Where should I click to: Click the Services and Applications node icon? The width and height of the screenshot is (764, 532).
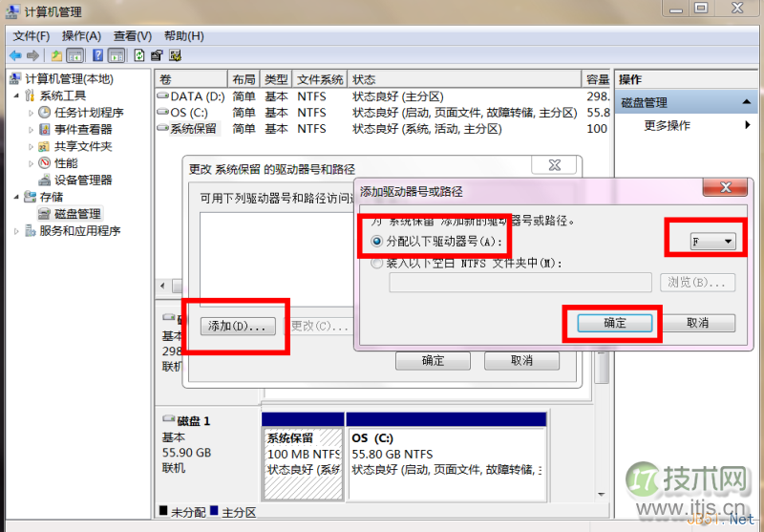(31, 230)
